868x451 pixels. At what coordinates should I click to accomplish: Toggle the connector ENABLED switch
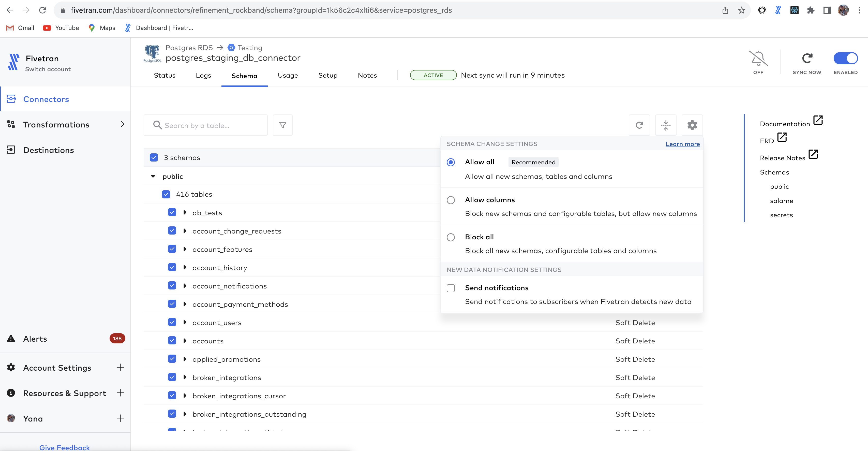click(845, 58)
